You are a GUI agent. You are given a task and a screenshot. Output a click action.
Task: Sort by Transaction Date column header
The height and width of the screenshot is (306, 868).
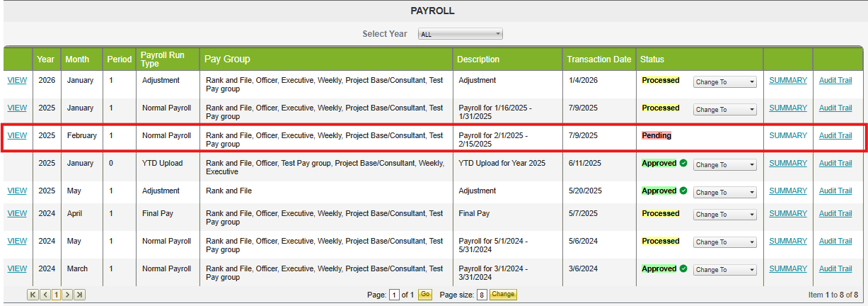pyautogui.click(x=598, y=59)
